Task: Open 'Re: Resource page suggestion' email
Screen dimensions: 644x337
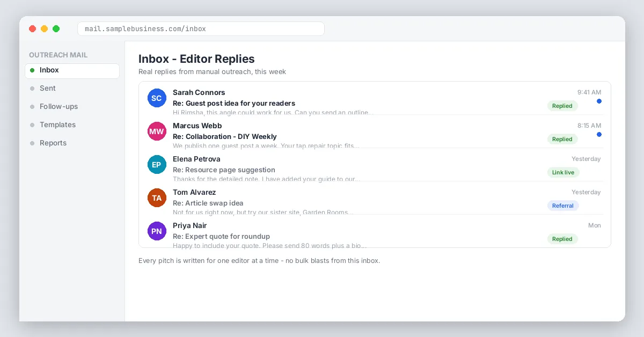Action: [224, 170]
